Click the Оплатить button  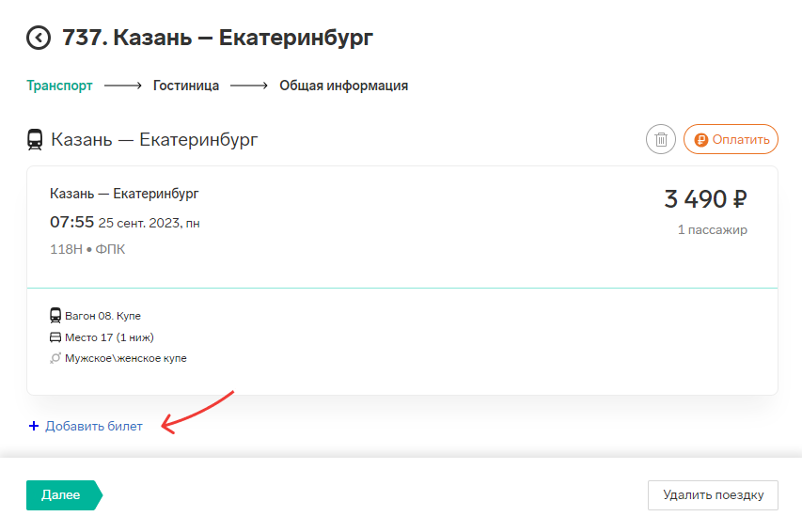coord(731,139)
